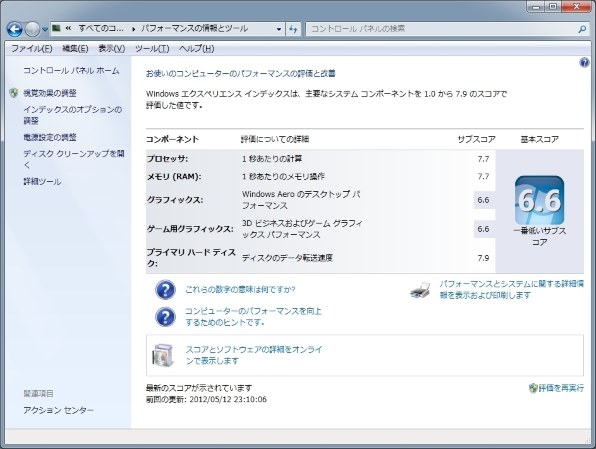Click the blue help icon at top right
This screenshot has width=596, height=449.
coord(584,63)
